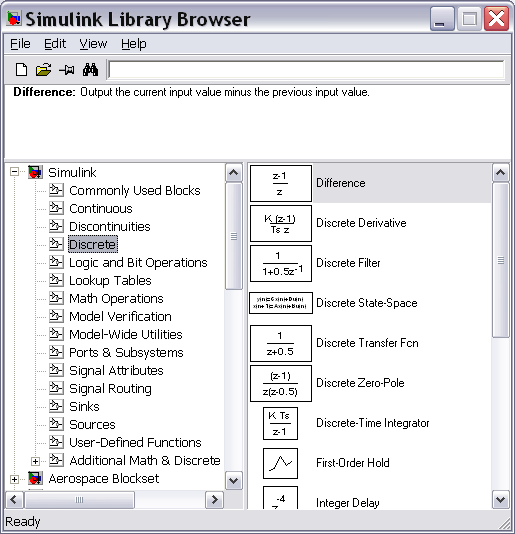Screen dimensions: 515x534
Task: Click the First-Order Hold label
Action: click(x=353, y=463)
